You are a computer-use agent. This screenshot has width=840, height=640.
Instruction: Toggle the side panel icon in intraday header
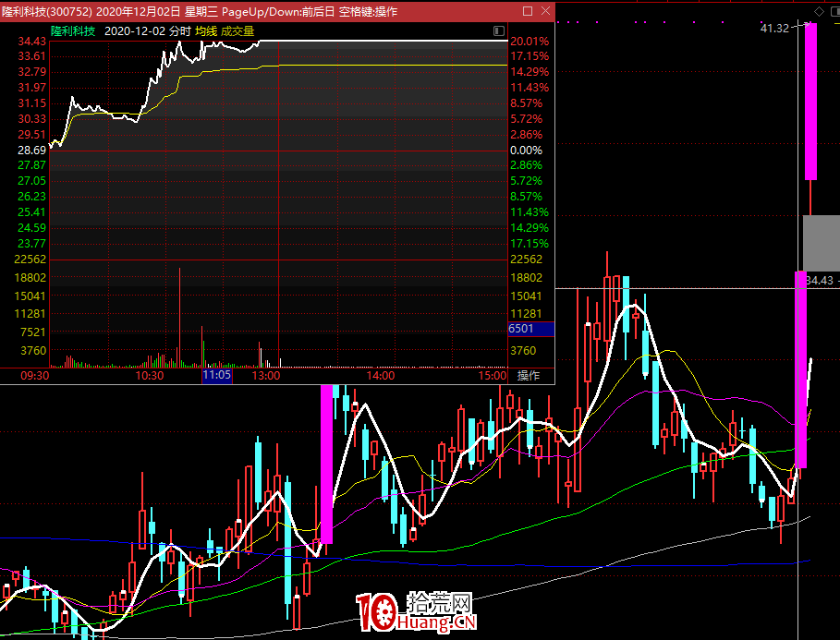[499, 31]
